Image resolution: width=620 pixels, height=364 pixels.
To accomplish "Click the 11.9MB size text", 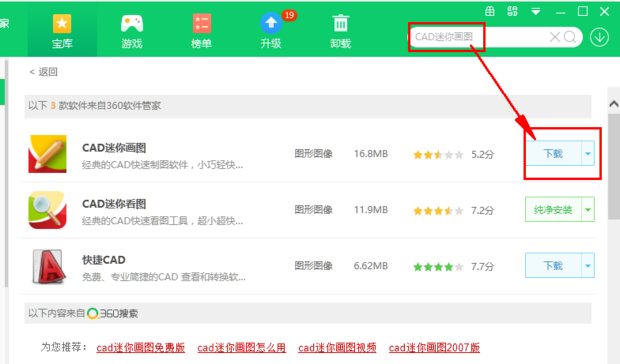I will (x=371, y=210).
